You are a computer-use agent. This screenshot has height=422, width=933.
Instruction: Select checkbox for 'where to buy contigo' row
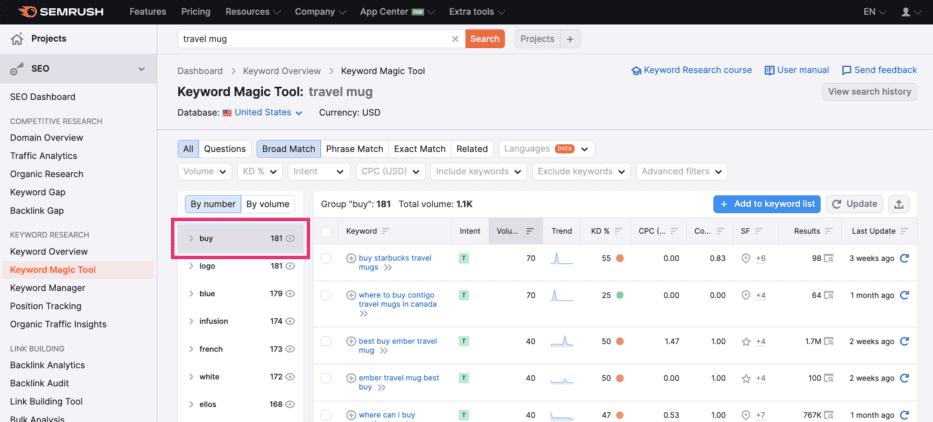click(x=326, y=295)
